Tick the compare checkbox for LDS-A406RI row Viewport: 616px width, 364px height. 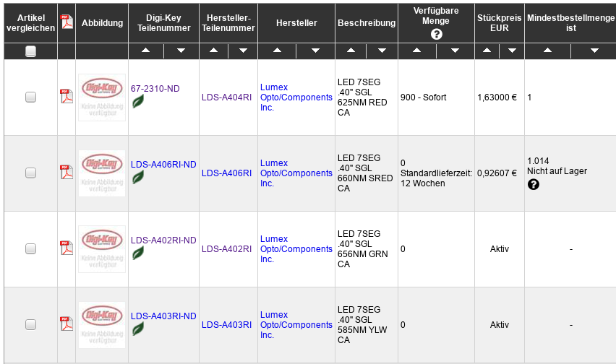pos(30,173)
